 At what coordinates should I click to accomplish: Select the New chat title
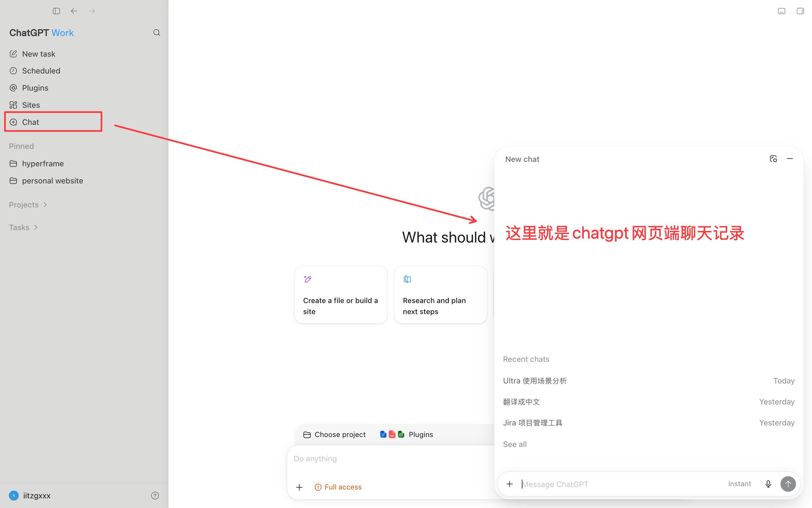pos(522,159)
